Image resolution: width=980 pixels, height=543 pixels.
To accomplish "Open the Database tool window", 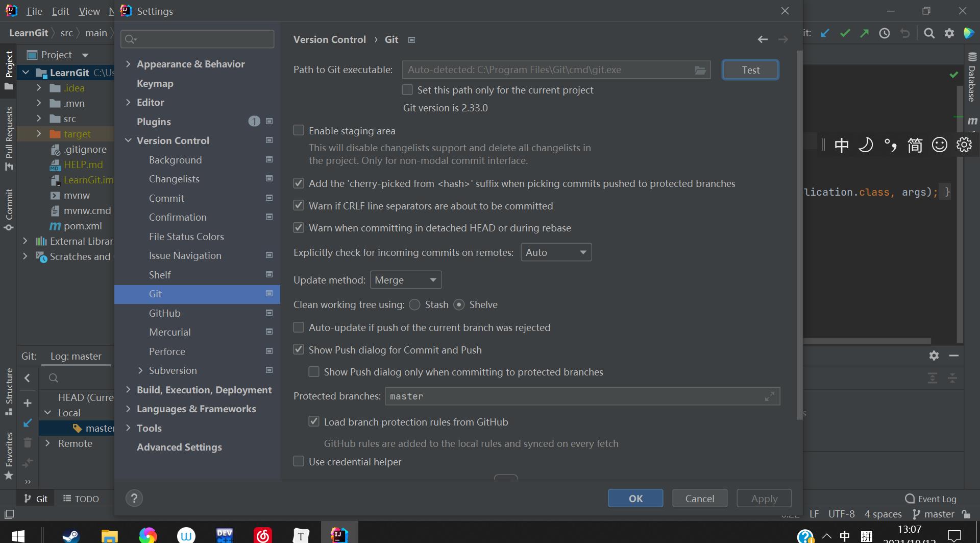I will pos(972,78).
